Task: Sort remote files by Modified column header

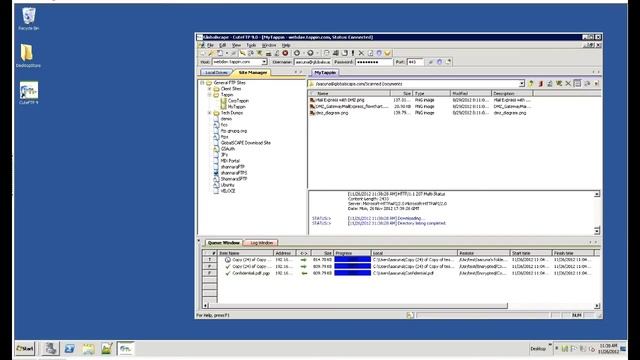Action: coord(471,93)
